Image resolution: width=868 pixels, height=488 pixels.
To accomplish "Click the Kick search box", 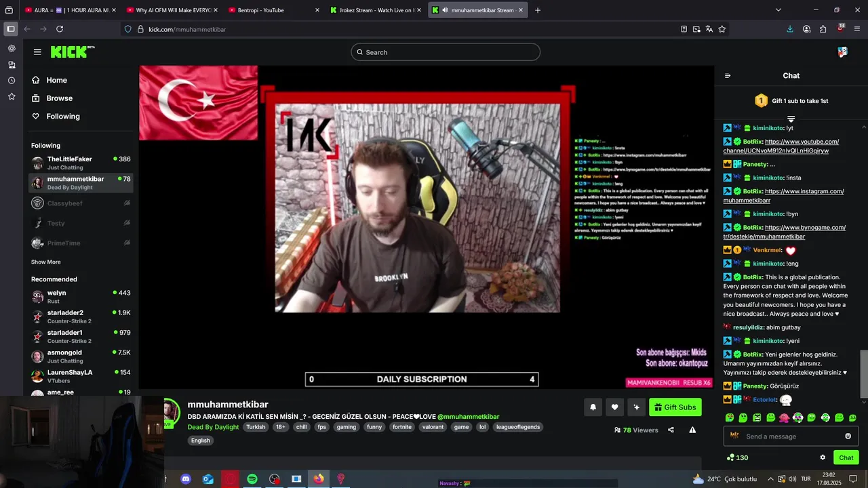I will tap(446, 52).
